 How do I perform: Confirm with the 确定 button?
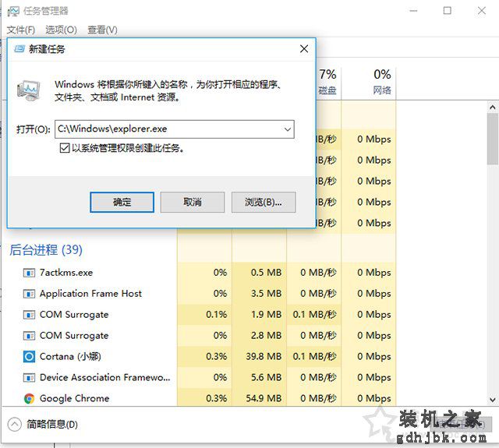pos(122,202)
